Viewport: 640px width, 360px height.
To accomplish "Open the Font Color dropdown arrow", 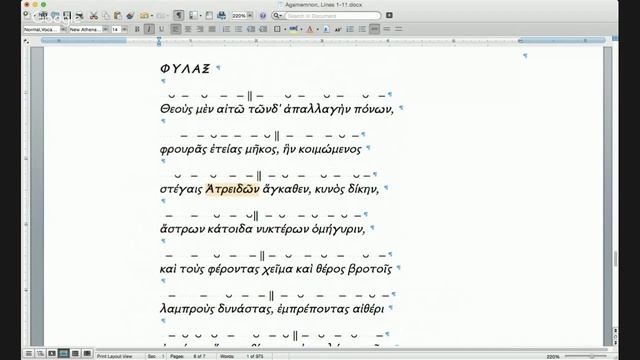I will (318, 29).
